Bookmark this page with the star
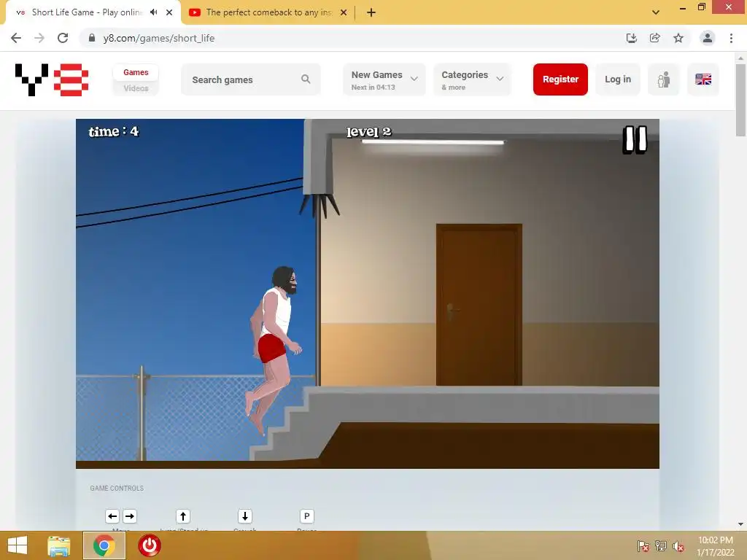Screen dimensions: 747x560 tap(678, 38)
